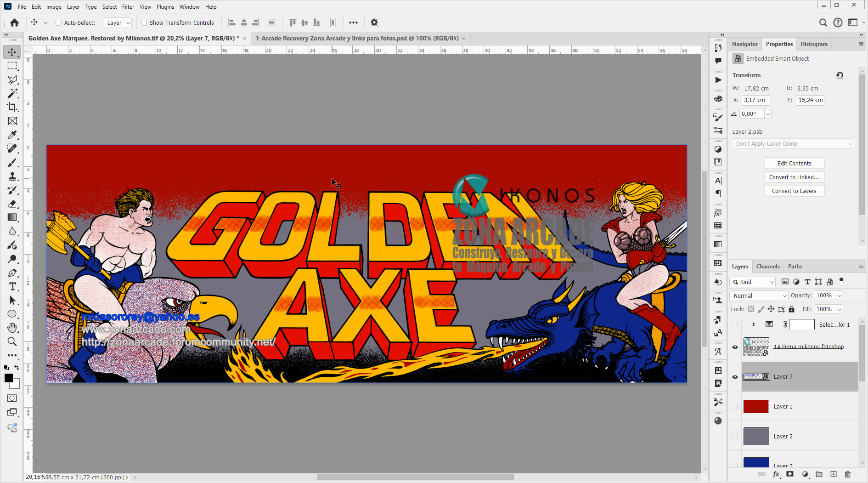Select the Brush tool
868x483 pixels.
12,163
